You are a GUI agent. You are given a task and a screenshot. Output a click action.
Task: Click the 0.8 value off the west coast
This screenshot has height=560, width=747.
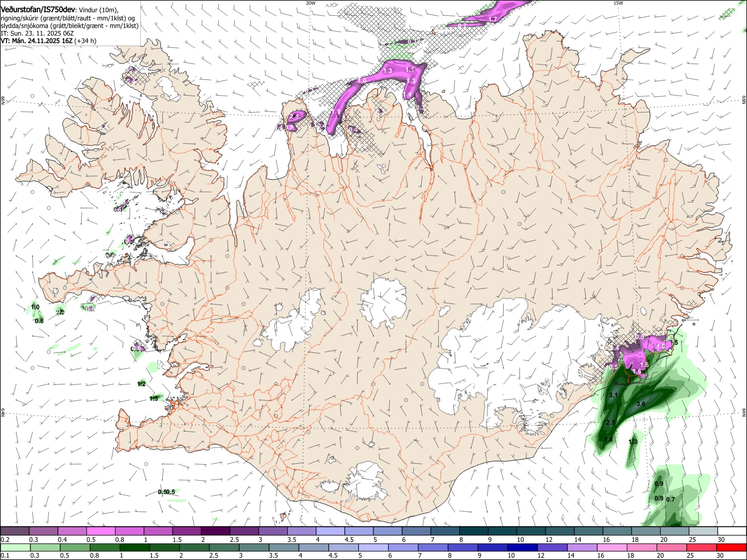tap(39, 321)
